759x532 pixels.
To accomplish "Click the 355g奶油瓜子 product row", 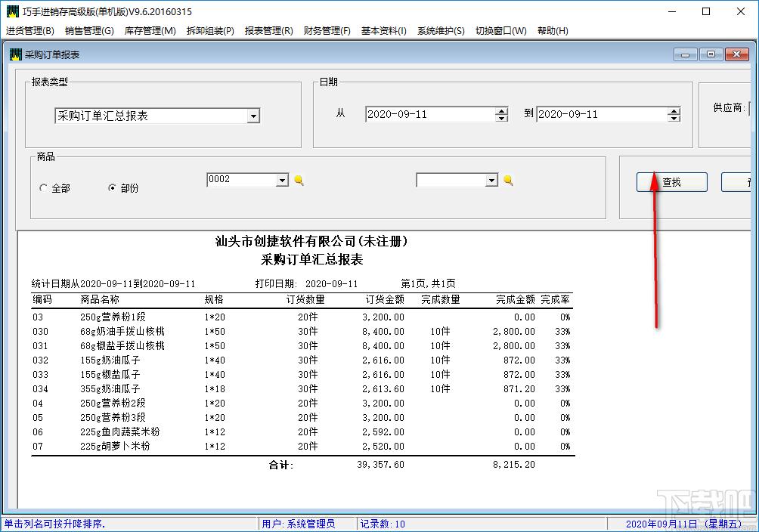I will click(x=302, y=388).
